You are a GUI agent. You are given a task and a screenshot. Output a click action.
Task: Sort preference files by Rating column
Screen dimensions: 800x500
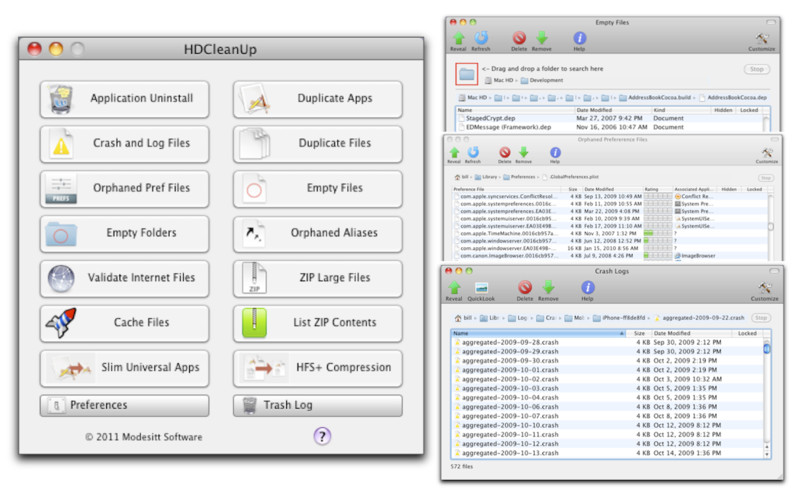pyautogui.click(x=657, y=189)
